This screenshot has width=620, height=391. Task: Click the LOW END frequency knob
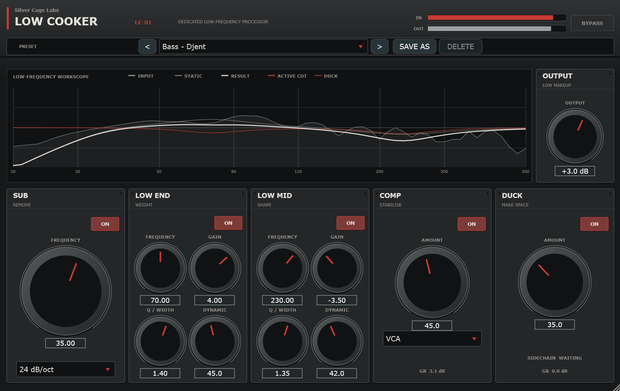[x=160, y=268]
